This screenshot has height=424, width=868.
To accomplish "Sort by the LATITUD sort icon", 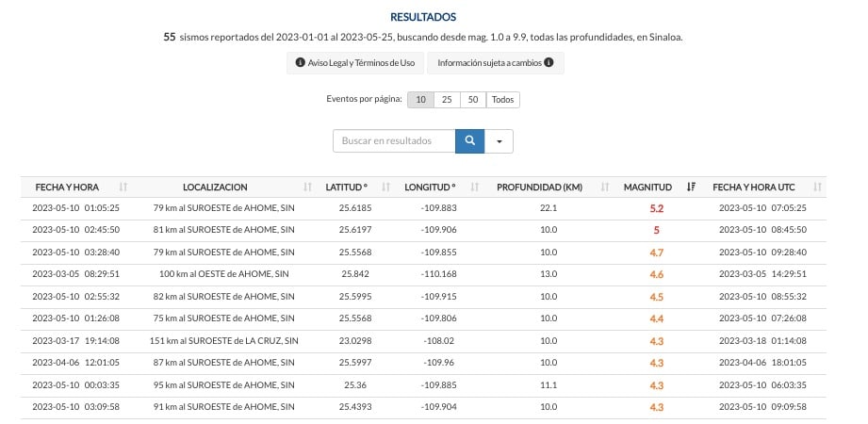I will [x=385, y=188].
